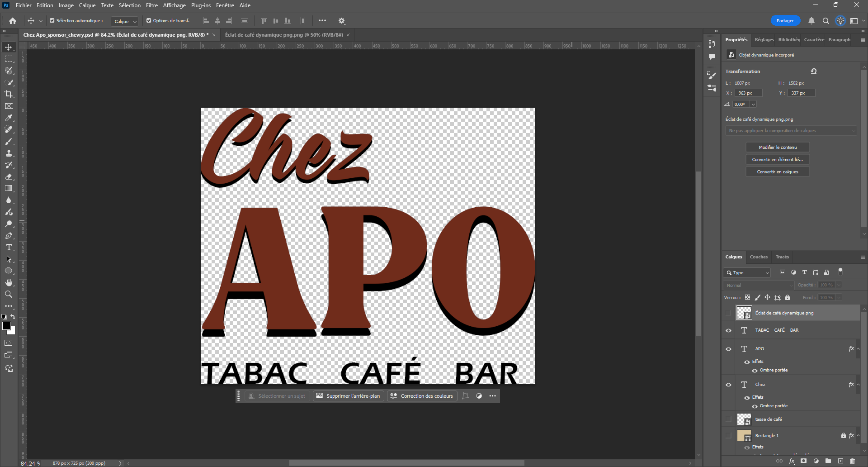The image size is (868, 467).
Task: Select the Hand tool
Action: (x=9, y=282)
